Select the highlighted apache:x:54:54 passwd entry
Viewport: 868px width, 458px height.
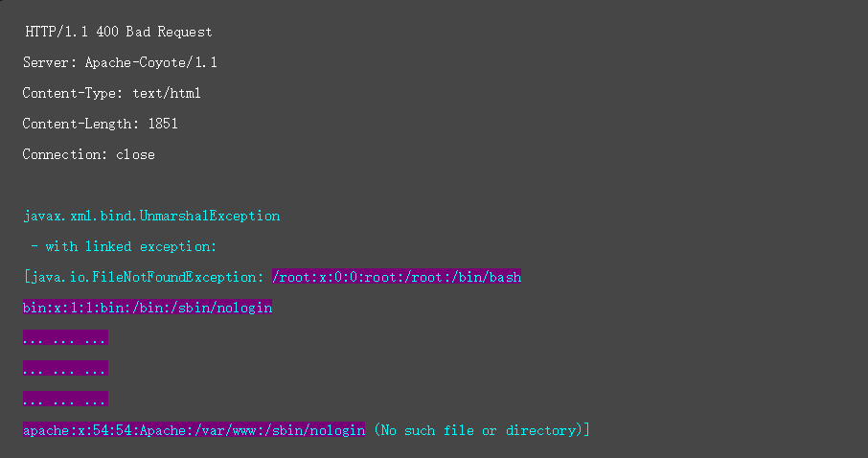click(x=194, y=430)
